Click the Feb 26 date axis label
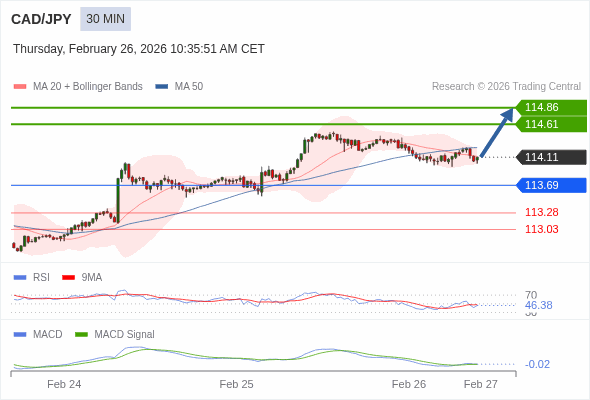Image resolution: width=590 pixels, height=400 pixels. (x=409, y=384)
